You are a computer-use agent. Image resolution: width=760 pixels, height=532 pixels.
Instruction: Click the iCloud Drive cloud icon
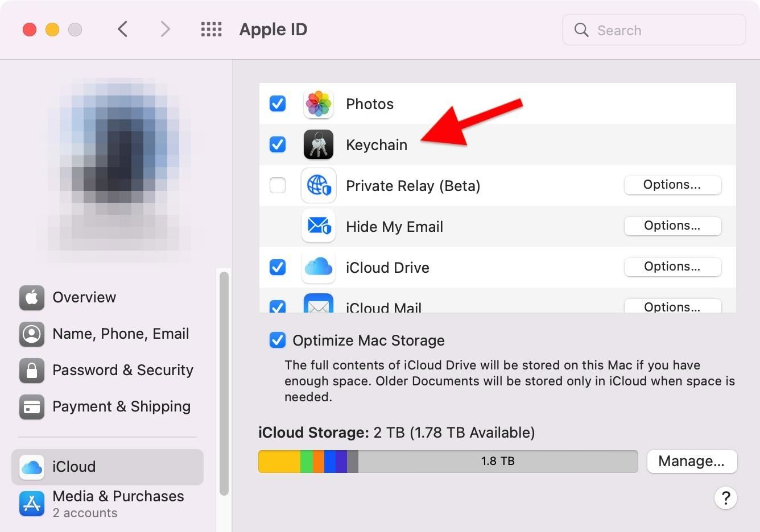319,267
